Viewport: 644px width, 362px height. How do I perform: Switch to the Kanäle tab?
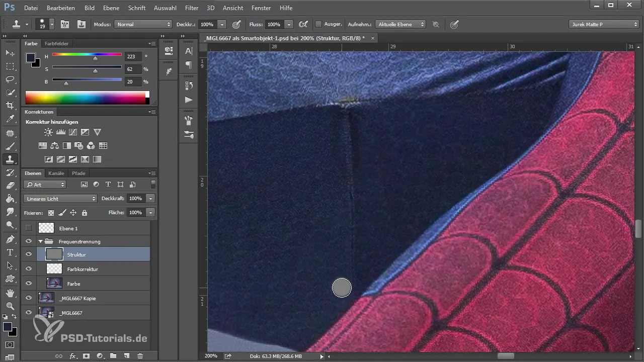pos(56,173)
